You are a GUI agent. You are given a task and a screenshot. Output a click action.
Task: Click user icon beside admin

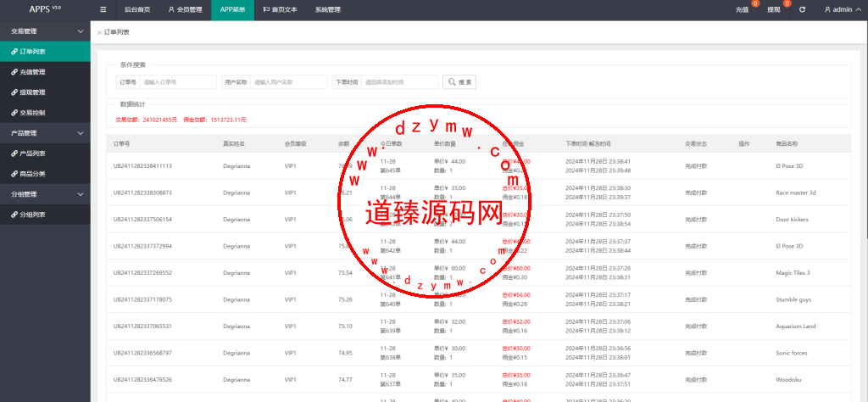(827, 9)
